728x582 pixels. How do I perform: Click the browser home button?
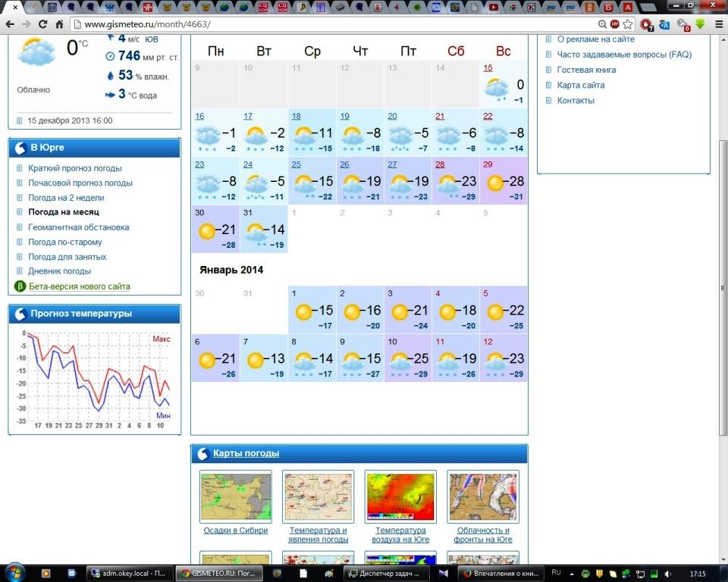tap(59, 24)
